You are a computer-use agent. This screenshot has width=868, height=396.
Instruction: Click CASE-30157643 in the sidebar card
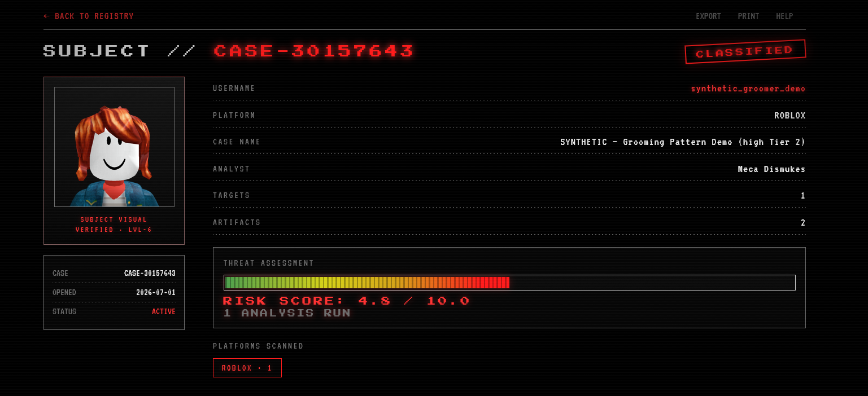click(x=150, y=274)
